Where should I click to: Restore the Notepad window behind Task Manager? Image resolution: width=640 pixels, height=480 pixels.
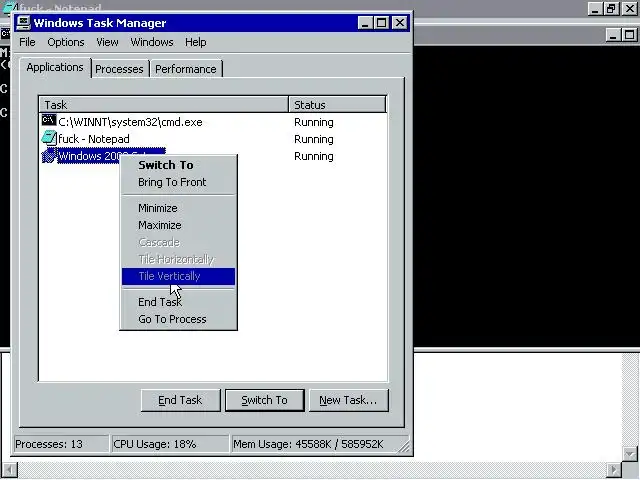click(611, 9)
